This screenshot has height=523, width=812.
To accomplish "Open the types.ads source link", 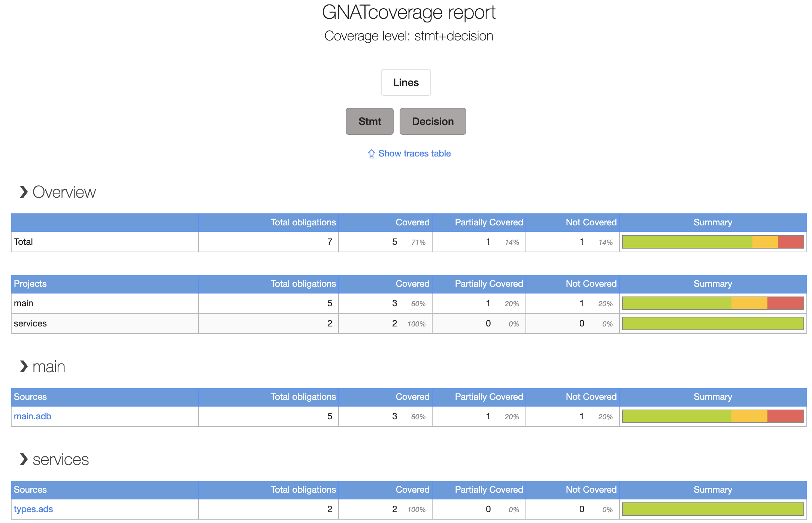I will click(33, 509).
